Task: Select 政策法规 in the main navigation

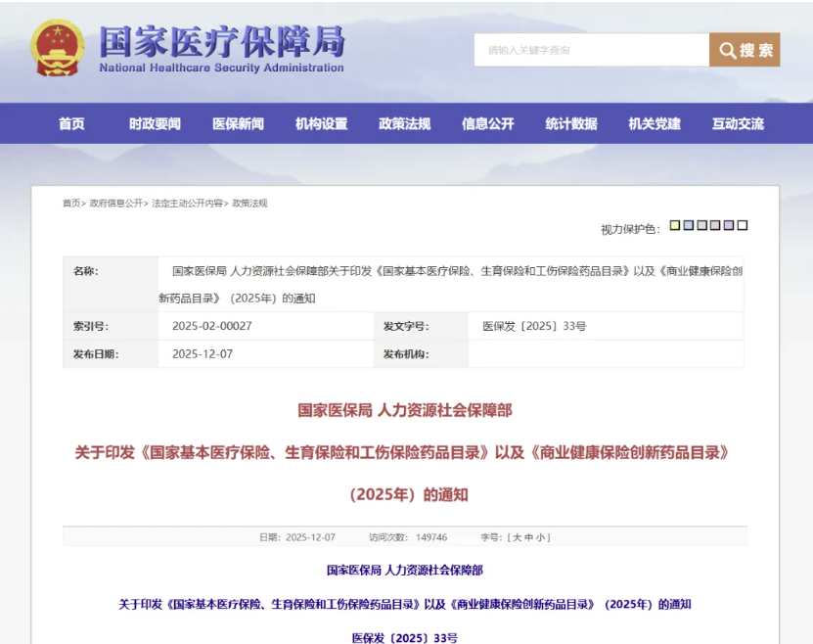Action: click(404, 123)
